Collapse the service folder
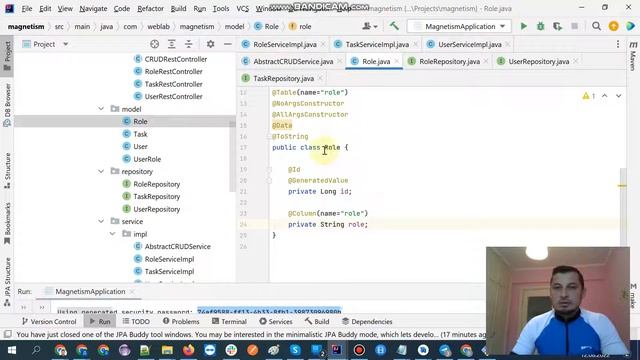Image resolution: width=640 pixels, height=360 pixels. [101, 222]
